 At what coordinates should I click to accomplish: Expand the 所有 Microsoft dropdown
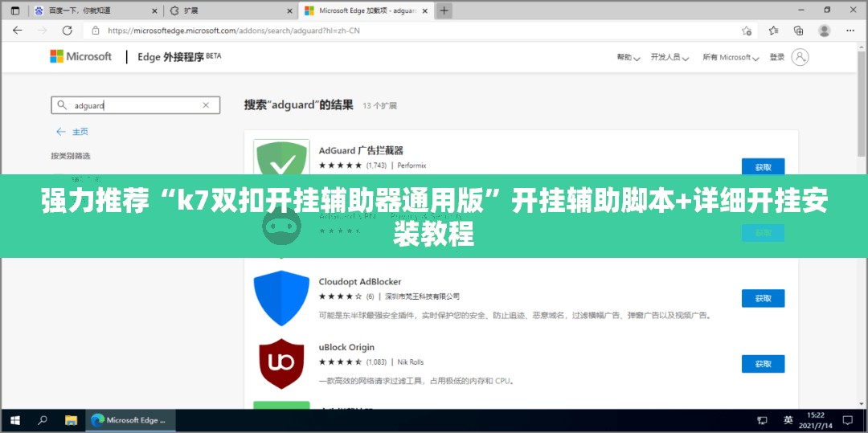[x=730, y=57]
